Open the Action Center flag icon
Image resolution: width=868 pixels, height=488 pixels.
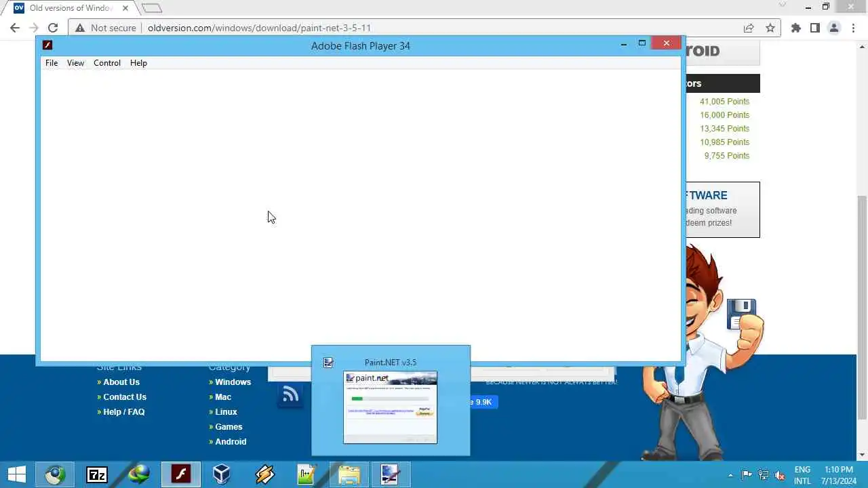[747, 475]
